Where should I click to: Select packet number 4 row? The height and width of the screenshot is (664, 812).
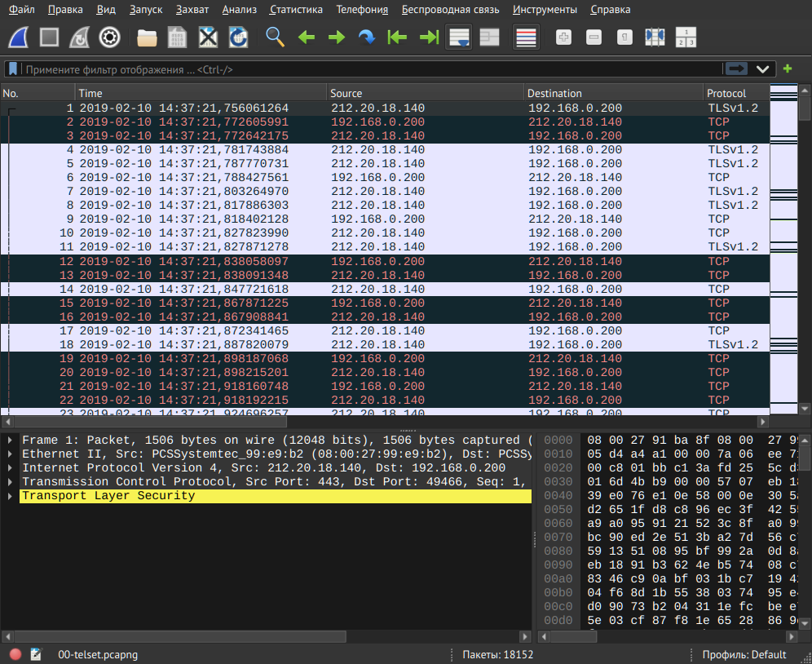(x=385, y=150)
